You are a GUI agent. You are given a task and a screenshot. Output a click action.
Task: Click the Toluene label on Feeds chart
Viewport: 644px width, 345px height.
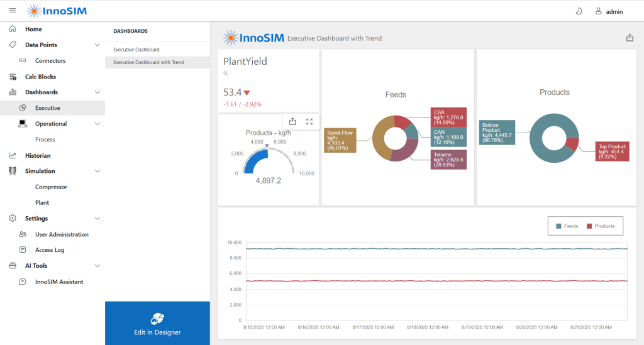pos(448,160)
